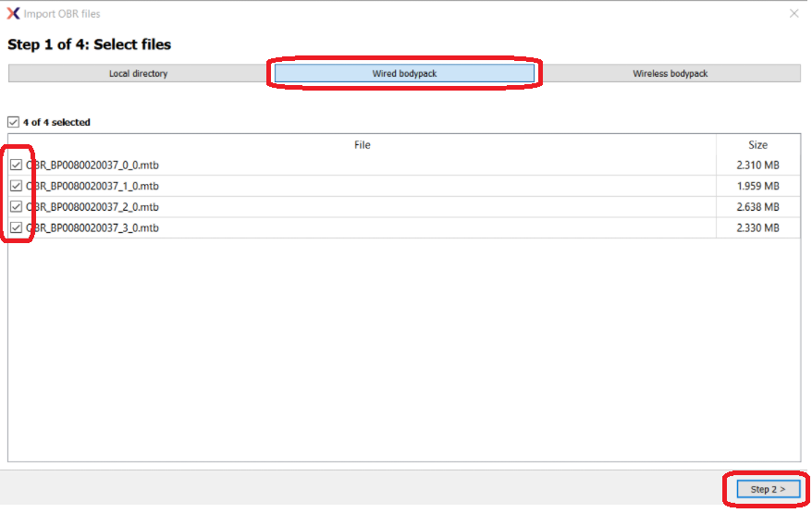Open the Wireless bodypack tab

click(x=670, y=73)
